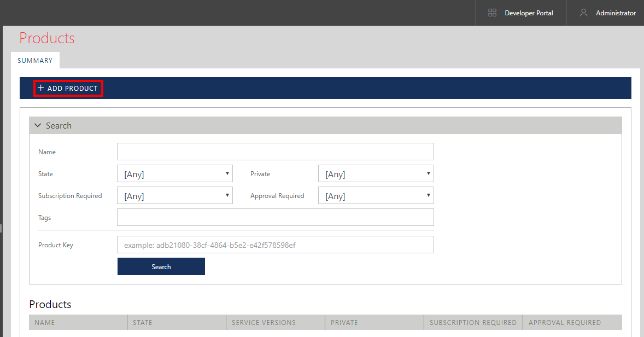The image size is (644, 337).
Task: Click the Products table heading
Action: [x=50, y=304]
